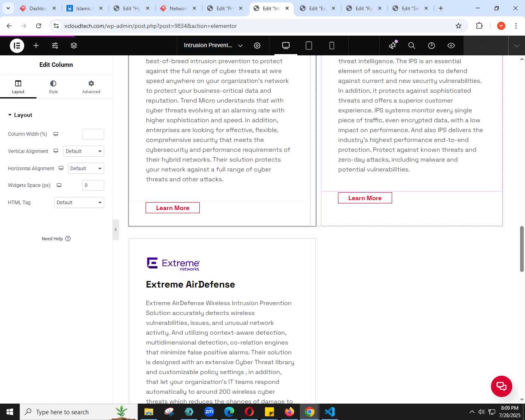Collapse the Elementor side panel
Viewport: 525px width, 420px height.
click(116, 230)
